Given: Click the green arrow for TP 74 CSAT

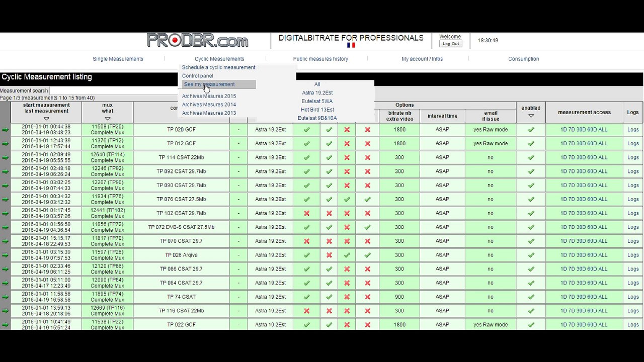Looking at the screenshot, I should [5, 297].
